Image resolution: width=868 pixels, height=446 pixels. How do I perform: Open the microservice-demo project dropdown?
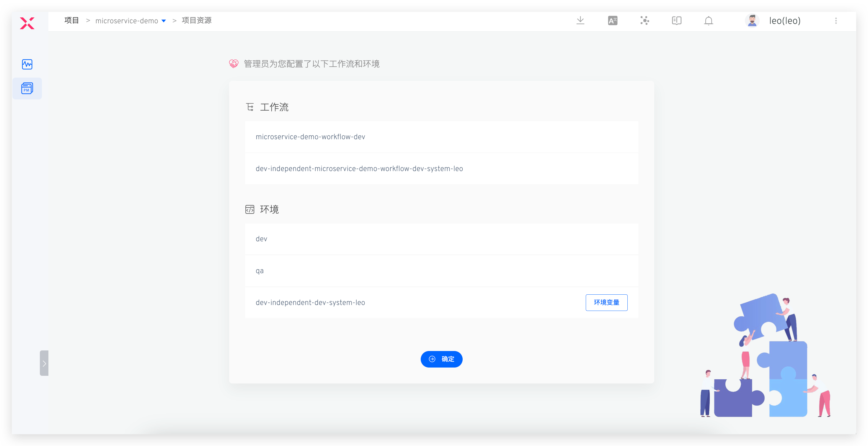pyautogui.click(x=131, y=21)
